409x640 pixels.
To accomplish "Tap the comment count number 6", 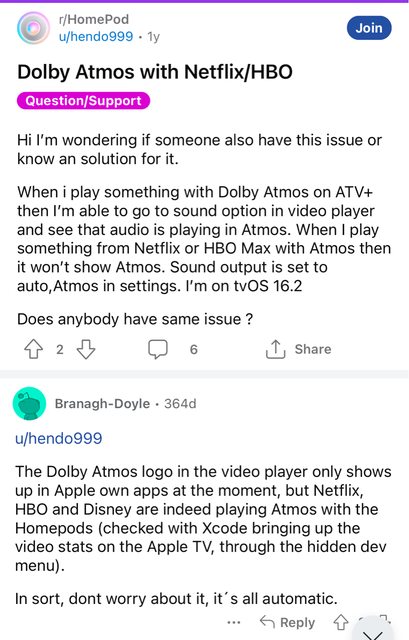I will (x=193, y=349).
